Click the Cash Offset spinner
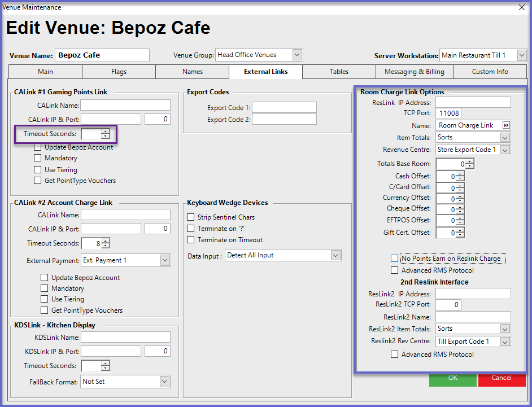This screenshot has height=407, width=532. tap(450, 176)
